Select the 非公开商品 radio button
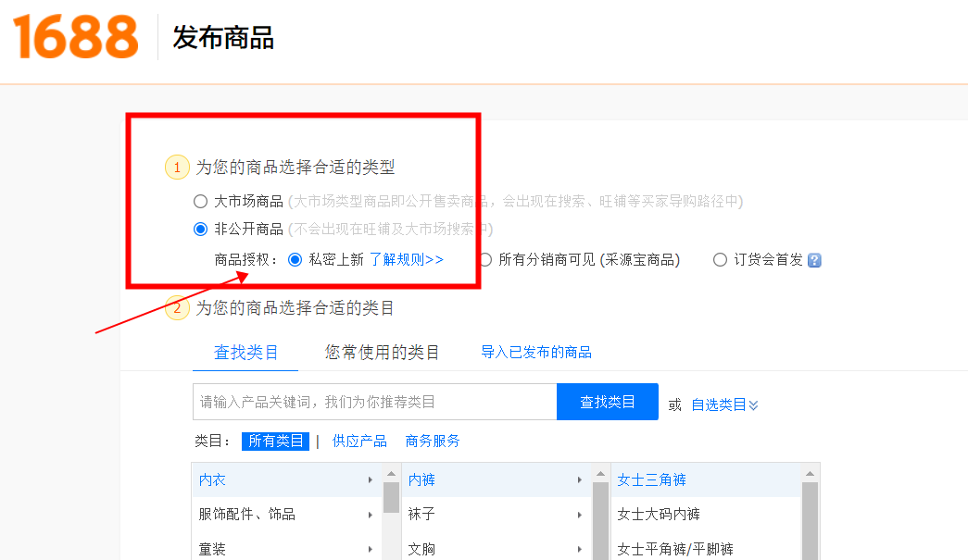The image size is (968, 560). [200, 230]
